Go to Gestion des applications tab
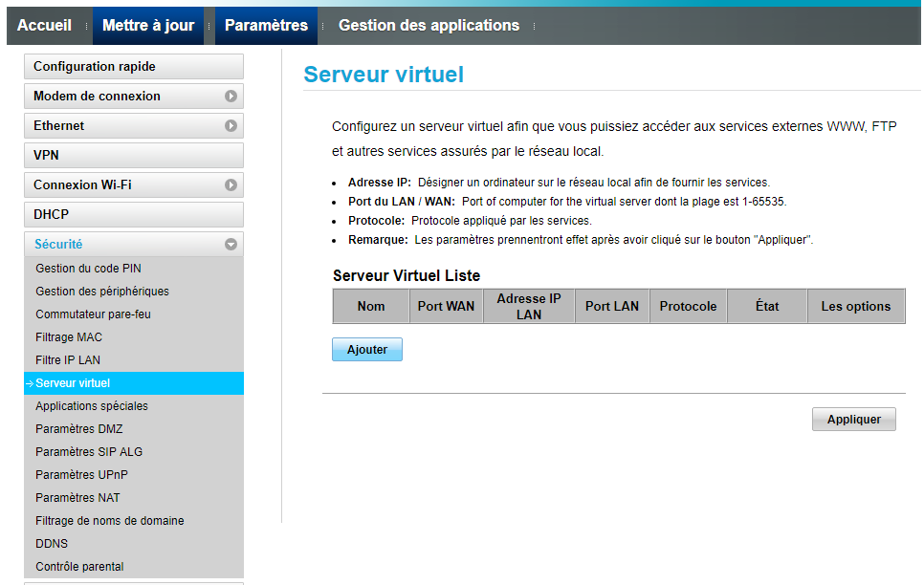 [x=429, y=26]
